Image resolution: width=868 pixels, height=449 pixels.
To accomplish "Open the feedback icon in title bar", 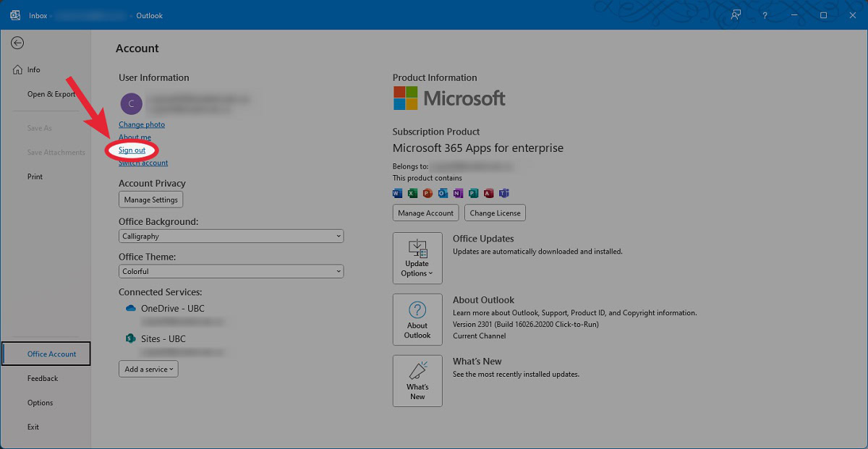I will pyautogui.click(x=736, y=15).
